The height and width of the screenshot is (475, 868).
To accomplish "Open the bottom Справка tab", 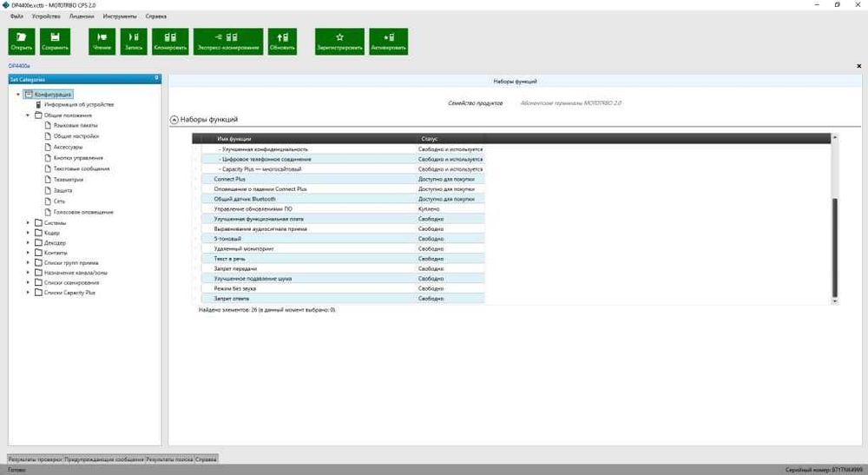I will pos(207,459).
